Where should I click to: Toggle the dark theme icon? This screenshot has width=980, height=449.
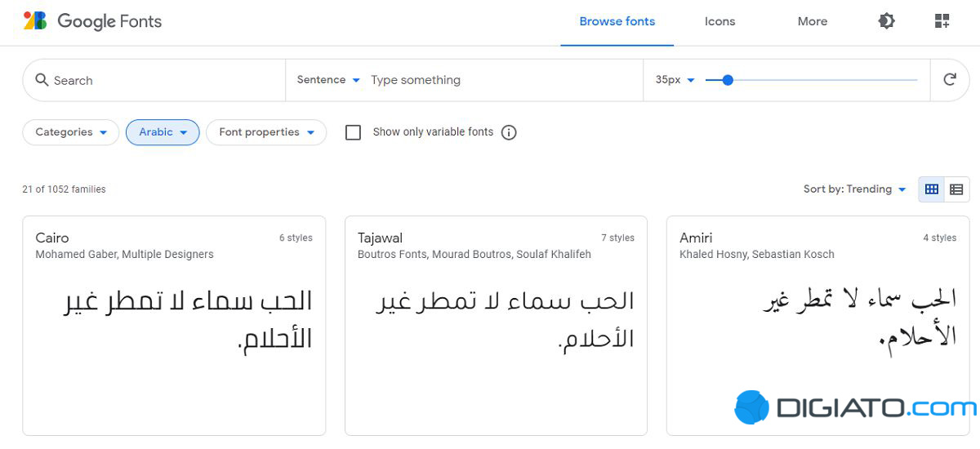pyautogui.click(x=886, y=22)
